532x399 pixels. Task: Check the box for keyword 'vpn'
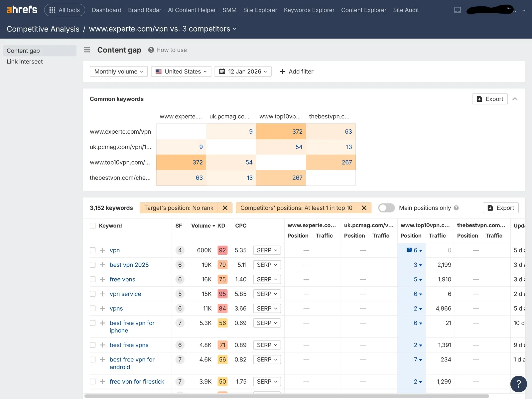93,250
